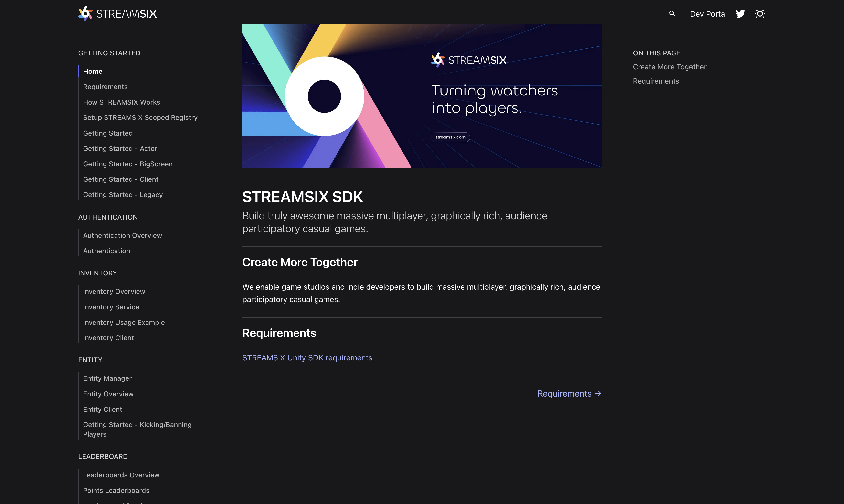This screenshot has width=844, height=504.
Task: Open Inventory Overview page
Action: coord(114,291)
